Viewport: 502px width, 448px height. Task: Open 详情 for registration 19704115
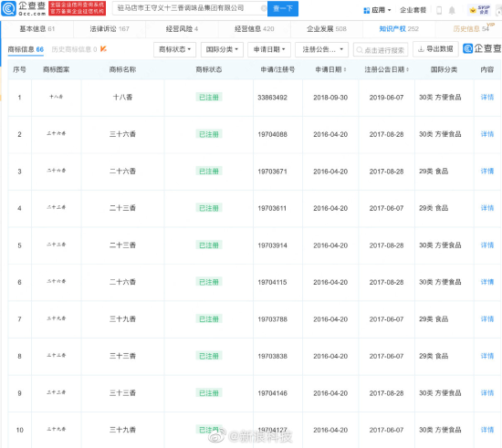pos(487,282)
